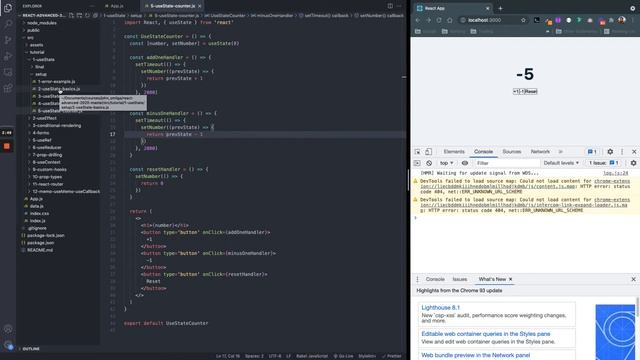
Task: Open Default levels log filter dropdown
Action: point(561,163)
